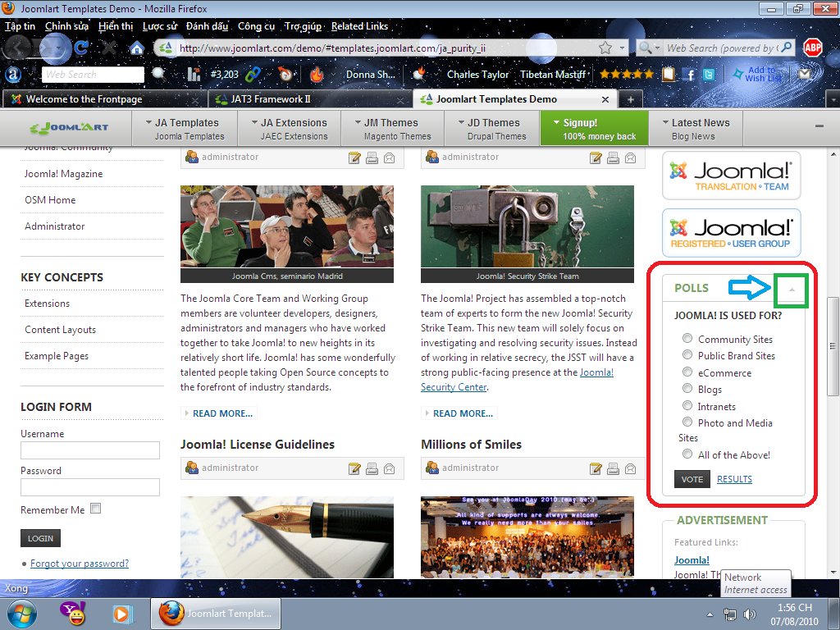Edit the Millions of Smiles article
Image resolution: width=840 pixels, height=630 pixels.
click(x=596, y=468)
